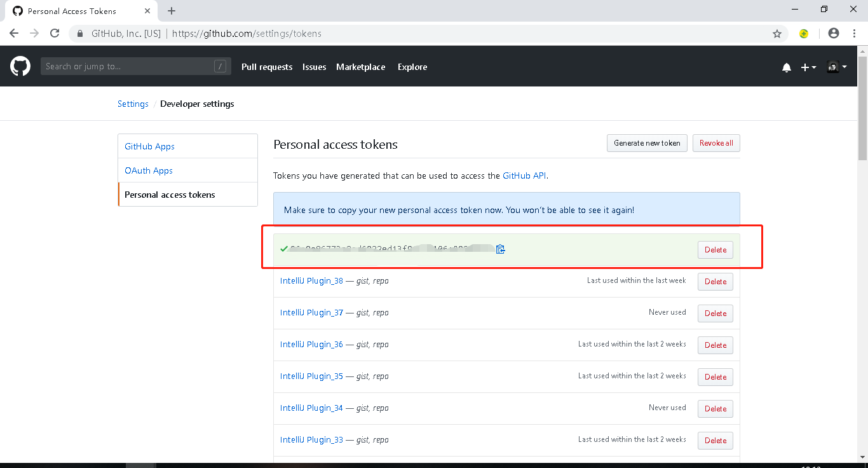
Task: Click the slash shortcut hint in search
Action: [220, 66]
